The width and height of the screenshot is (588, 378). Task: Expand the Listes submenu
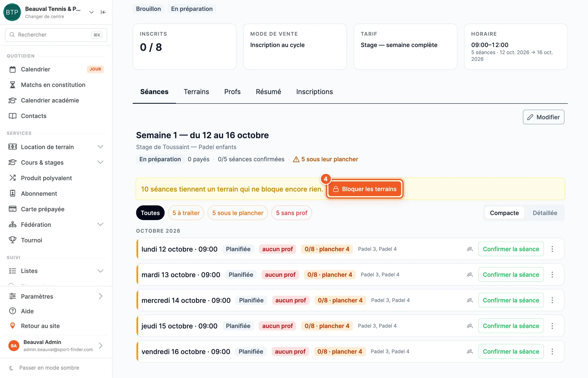[100, 271]
